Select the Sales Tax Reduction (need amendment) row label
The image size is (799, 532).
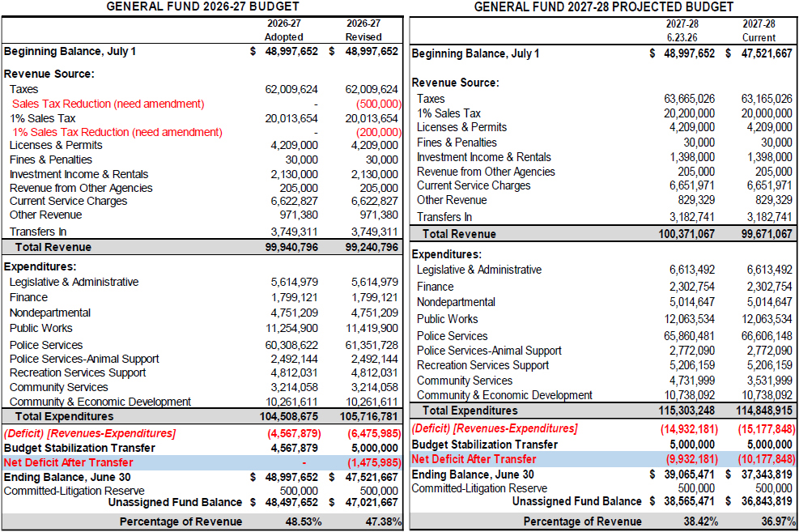(108, 104)
